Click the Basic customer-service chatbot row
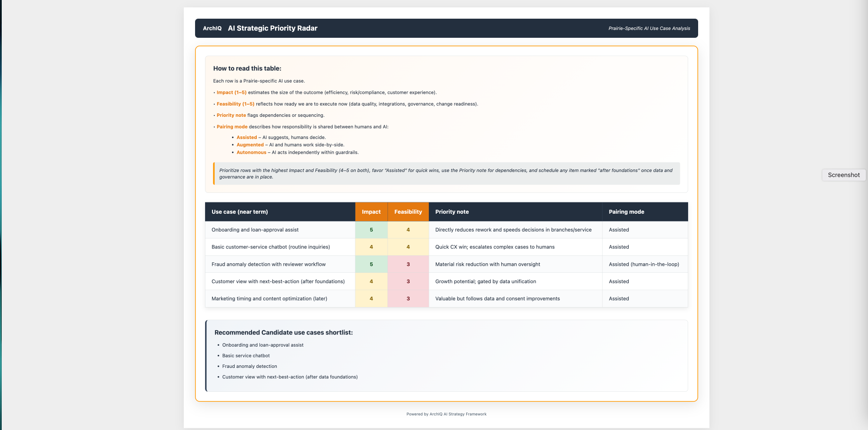 click(270, 247)
